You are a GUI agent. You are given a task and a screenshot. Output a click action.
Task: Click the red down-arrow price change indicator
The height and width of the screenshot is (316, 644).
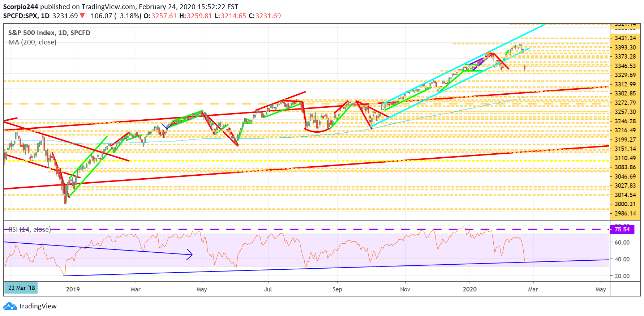pos(82,16)
